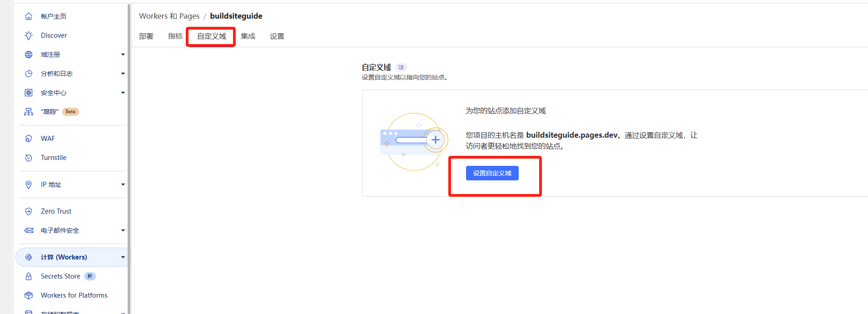Viewport: 868px width, 314px height.
Task: Go to Workers 和 Pages breadcrumb link
Action: [169, 16]
